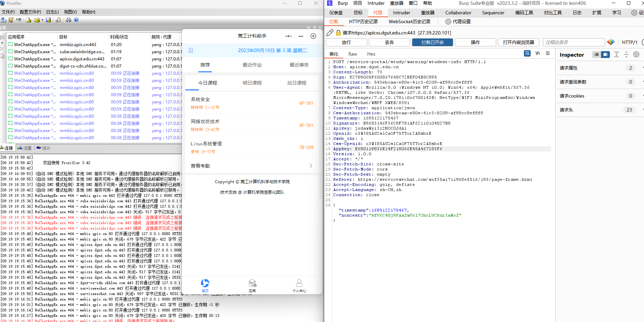This screenshot has width=644, height=322.
Task: Open 应用 bottom navigation icon
Action: click(x=252, y=286)
